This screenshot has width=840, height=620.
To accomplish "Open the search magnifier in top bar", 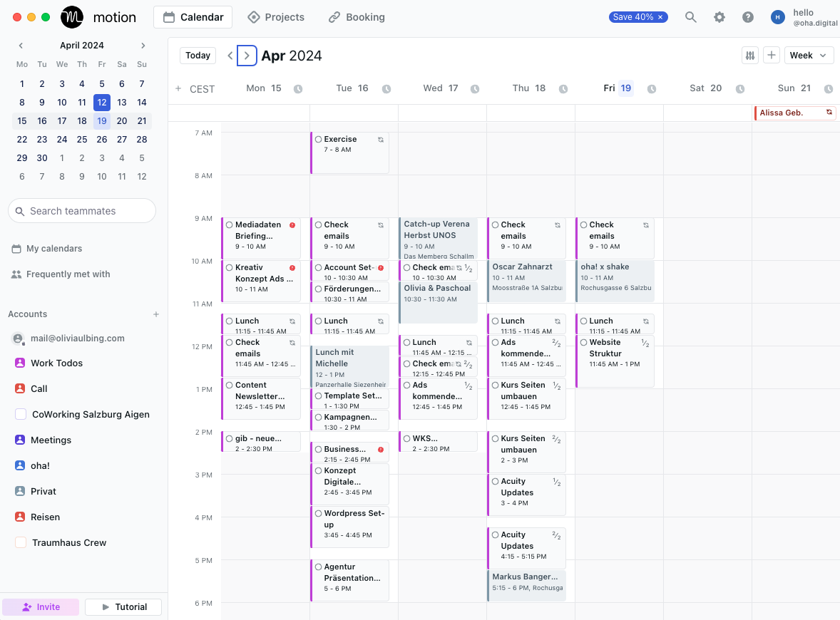I will [x=690, y=17].
